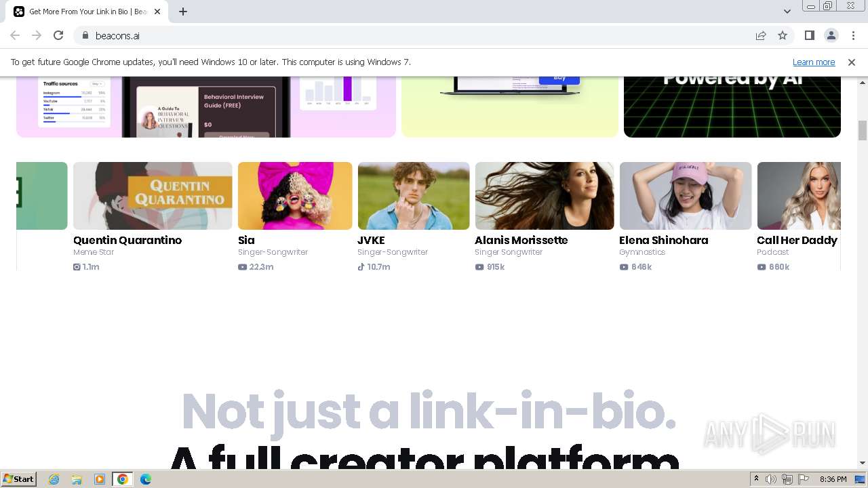Click the Quentin Quarantino name
This screenshot has height=488, width=868.
(x=127, y=240)
